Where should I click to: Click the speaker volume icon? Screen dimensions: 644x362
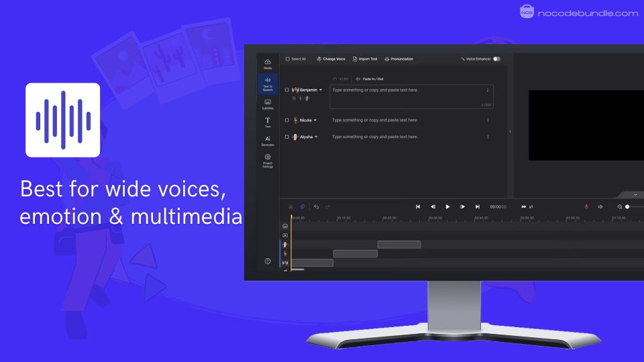point(600,207)
